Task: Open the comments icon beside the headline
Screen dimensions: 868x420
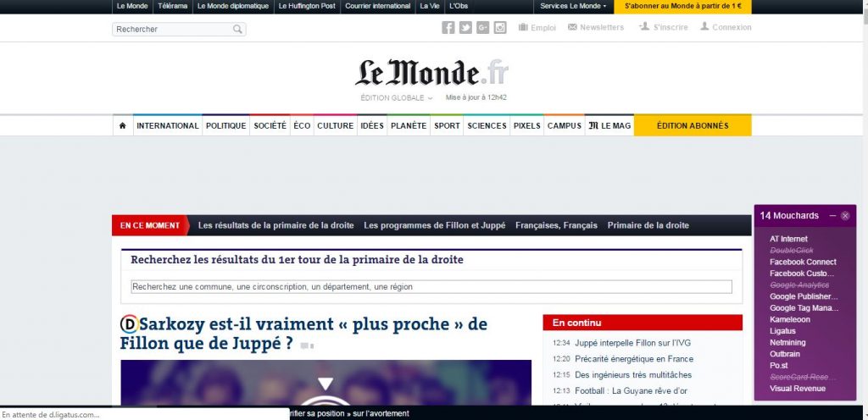Action: click(x=307, y=346)
